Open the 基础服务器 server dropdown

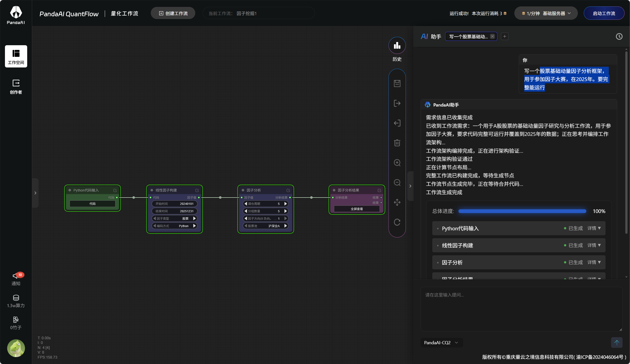(546, 14)
